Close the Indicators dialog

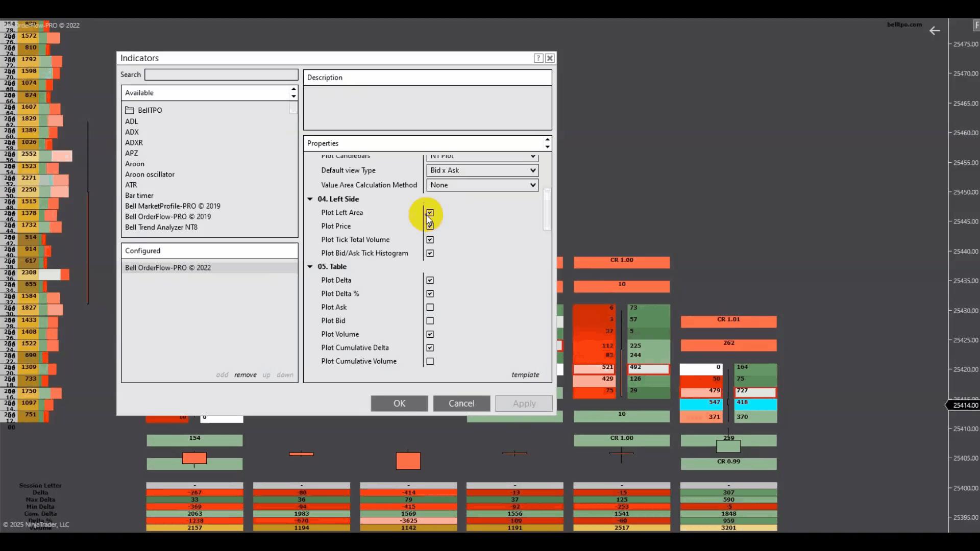(x=550, y=58)
